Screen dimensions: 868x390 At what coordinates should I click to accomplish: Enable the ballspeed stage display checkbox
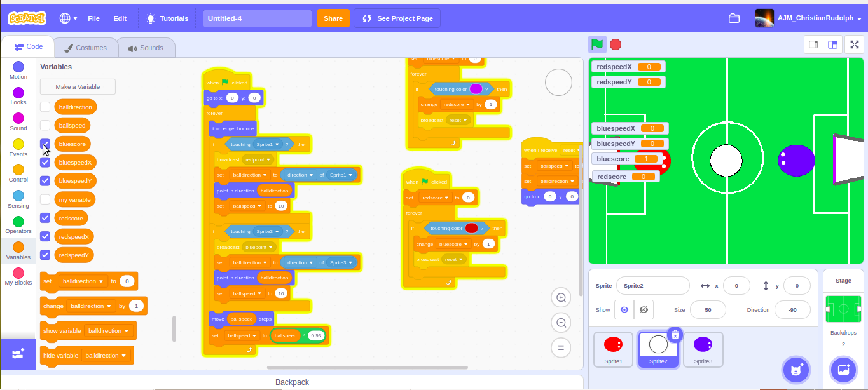[45, 125]
